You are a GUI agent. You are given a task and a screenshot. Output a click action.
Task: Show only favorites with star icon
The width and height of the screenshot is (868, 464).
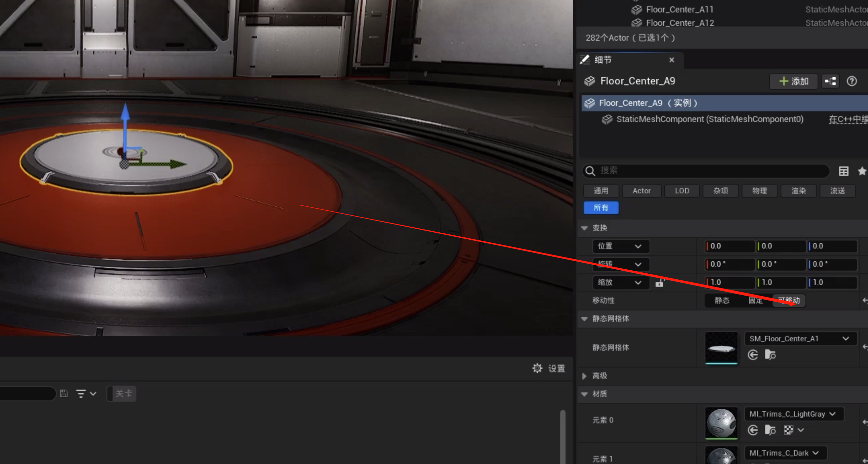coord(862,171)
